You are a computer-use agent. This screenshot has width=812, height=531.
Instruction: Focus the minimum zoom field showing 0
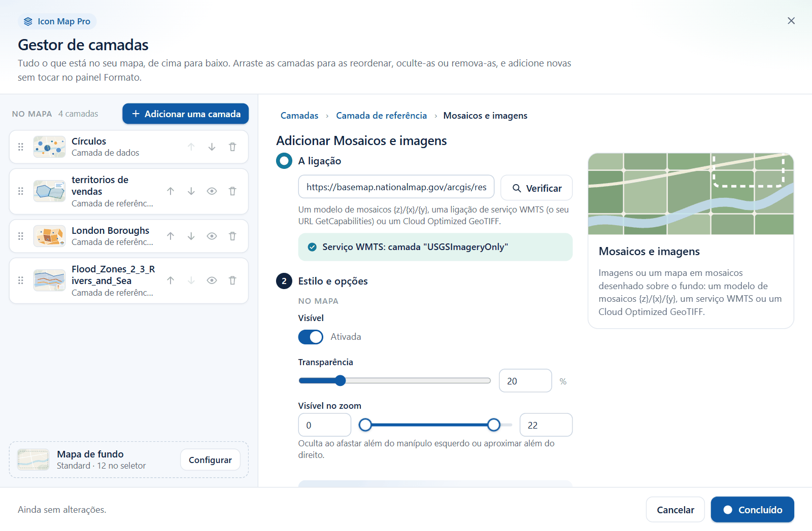click(x=325, y=425)
